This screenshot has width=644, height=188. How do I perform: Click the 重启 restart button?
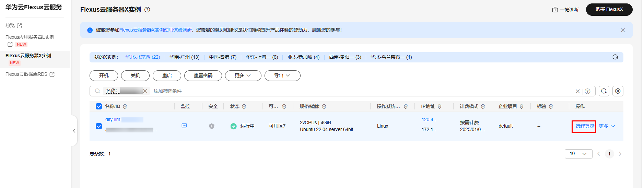pyautogui.click(x=167, y=75)
